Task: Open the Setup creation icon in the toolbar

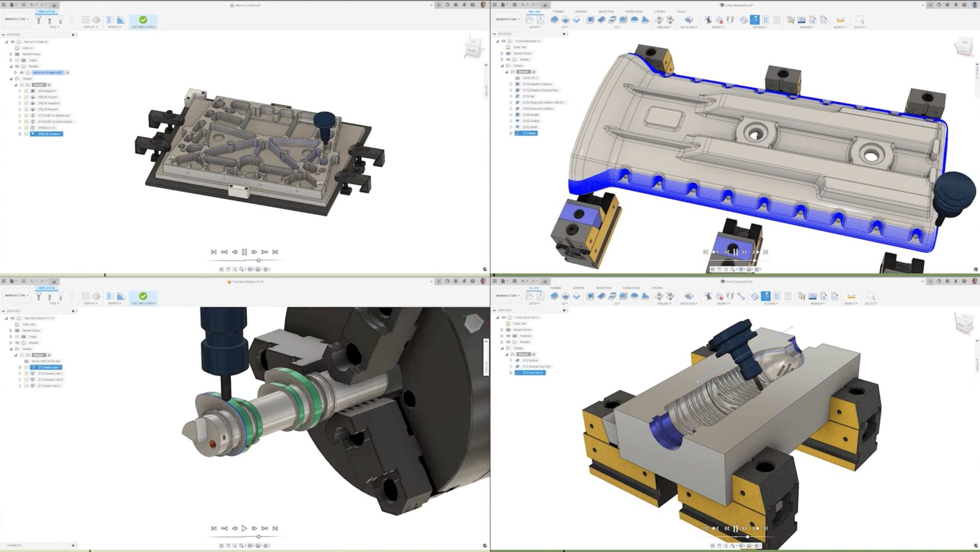Action: [529, 19]
